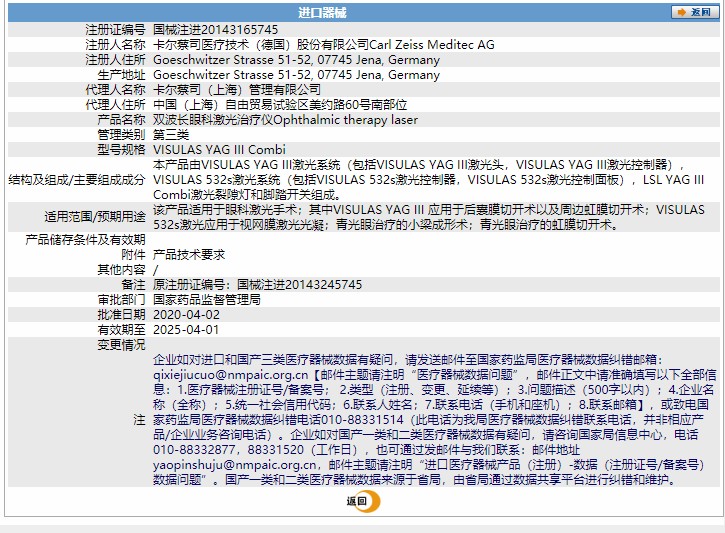The height and width of the screenshot is (533, 725).
Task: Click the 代理人名称 label
Action: point(115,90)
